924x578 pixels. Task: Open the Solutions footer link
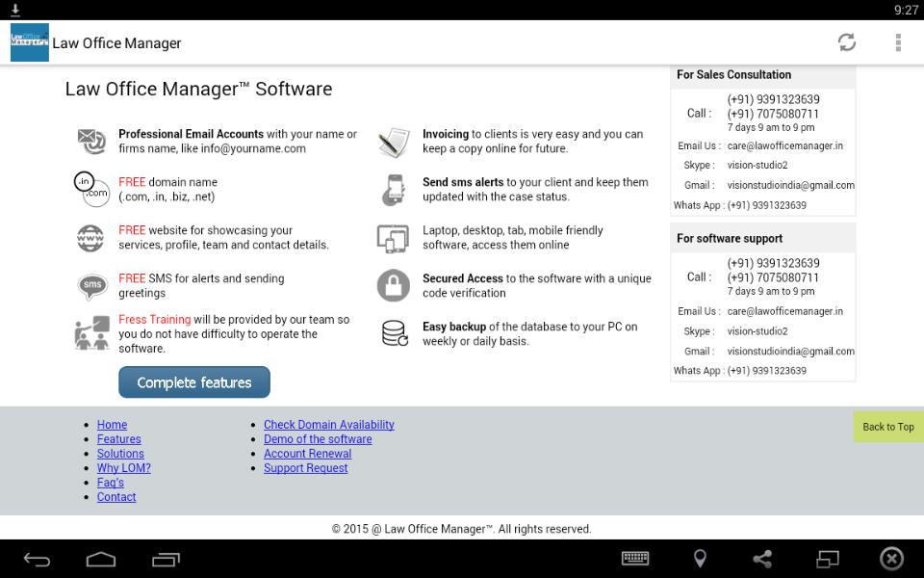pyautogui.click(x=120, y=454)
